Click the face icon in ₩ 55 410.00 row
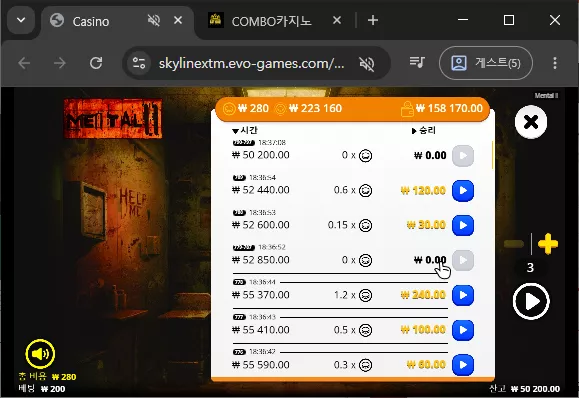This screenshot has height=398, width=579. (366, 330)
